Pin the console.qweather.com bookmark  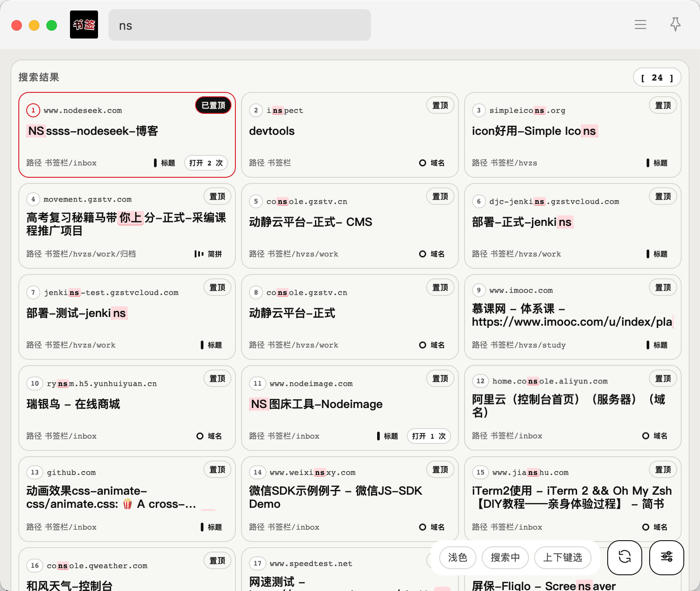click(x=217, y=560)
